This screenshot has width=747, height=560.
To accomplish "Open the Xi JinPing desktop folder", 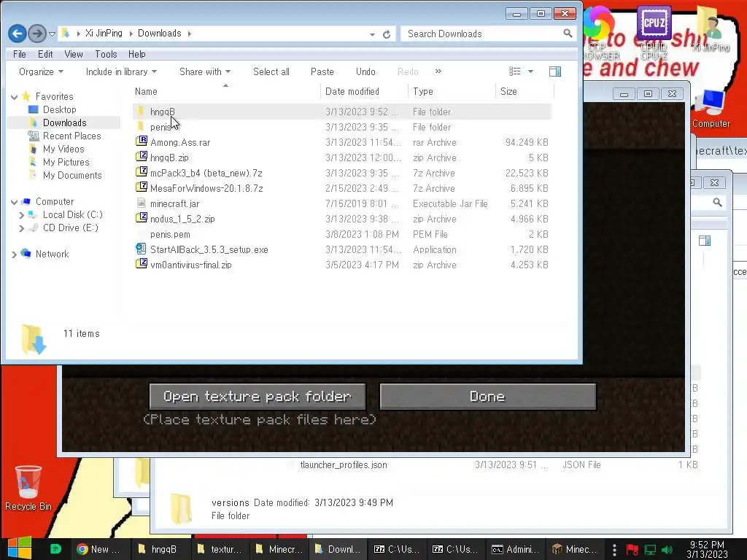I will [711, 28].
